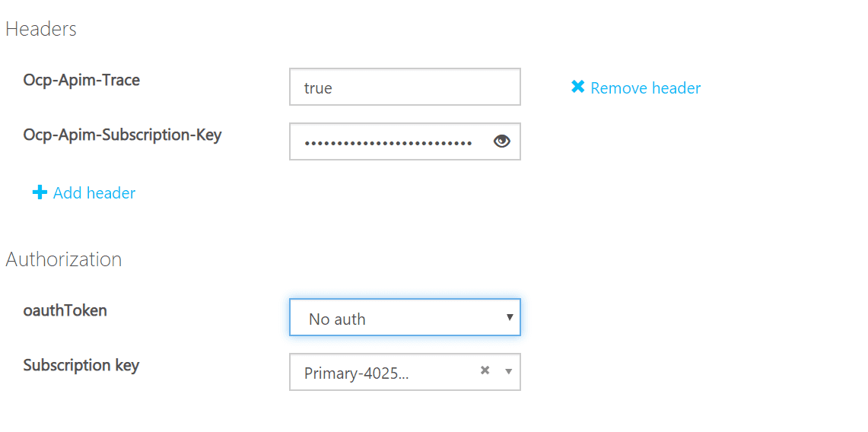
Task: Click the Ocp-Apim-Subscription-Key header label
Action: 122,135
